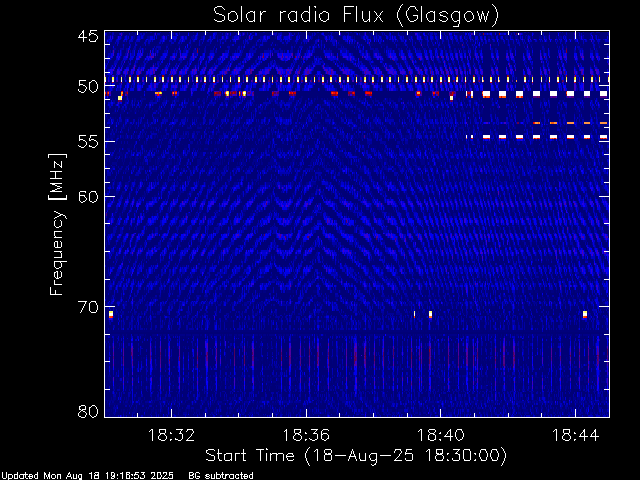Click the bright burst near 70 MHz at 18:44
This screenshot has width=640, height=480.
[585, 314]
